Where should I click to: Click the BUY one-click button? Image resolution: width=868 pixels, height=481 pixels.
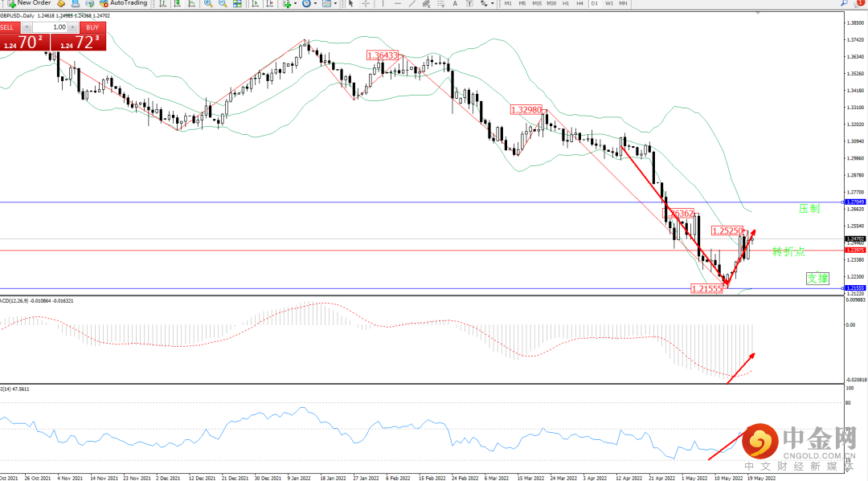tap(92, 27)
